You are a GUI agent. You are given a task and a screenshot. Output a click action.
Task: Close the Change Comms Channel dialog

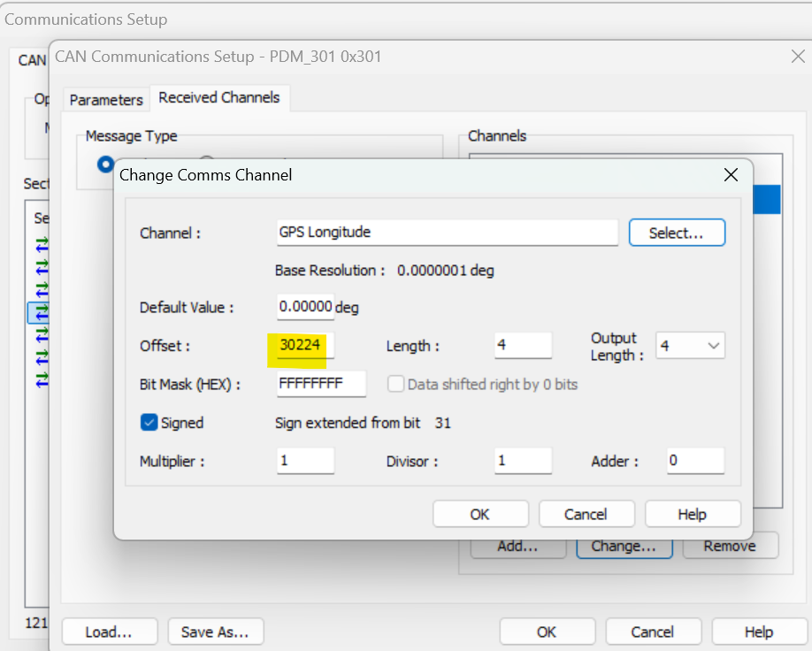[731, 175]
